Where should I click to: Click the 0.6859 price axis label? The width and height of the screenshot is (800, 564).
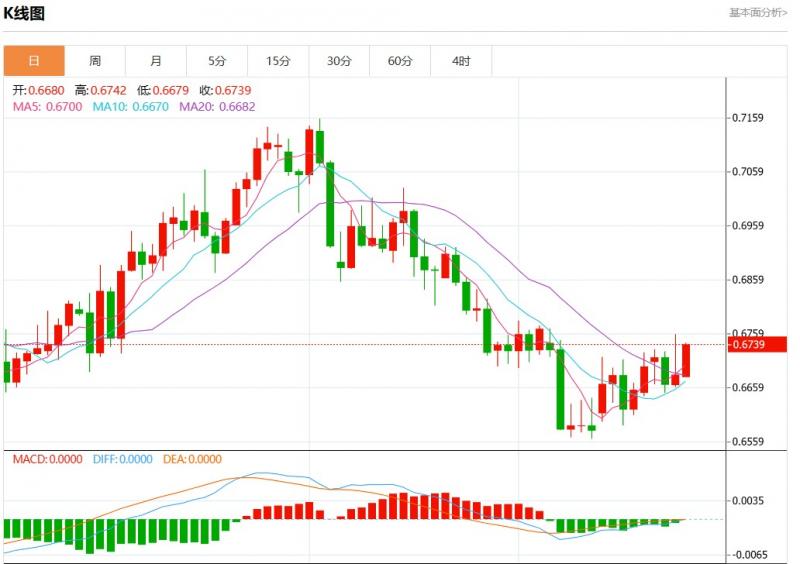(x=747, y=280)
